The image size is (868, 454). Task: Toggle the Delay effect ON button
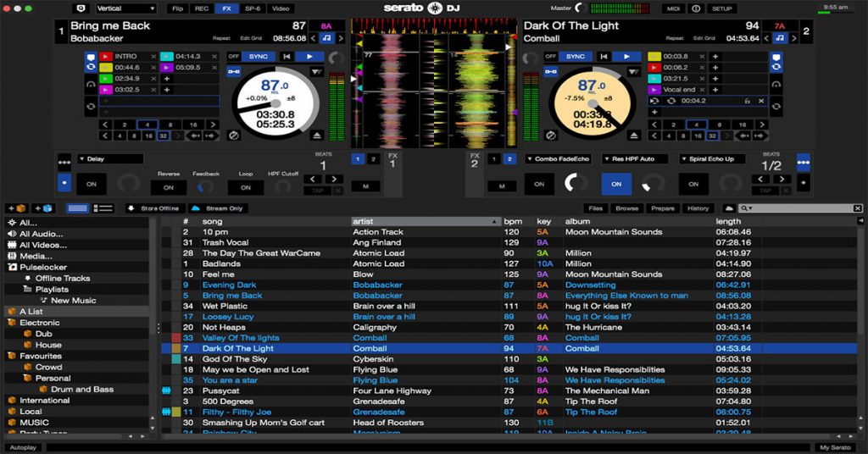[91, 184]
